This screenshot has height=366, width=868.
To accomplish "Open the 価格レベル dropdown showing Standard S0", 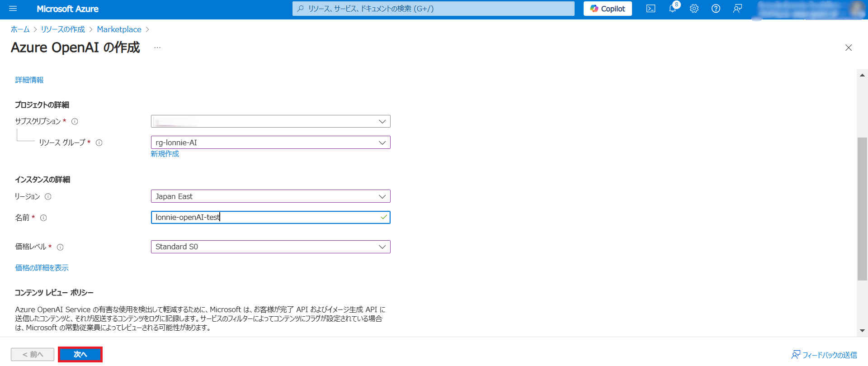I will pos(270,247).
